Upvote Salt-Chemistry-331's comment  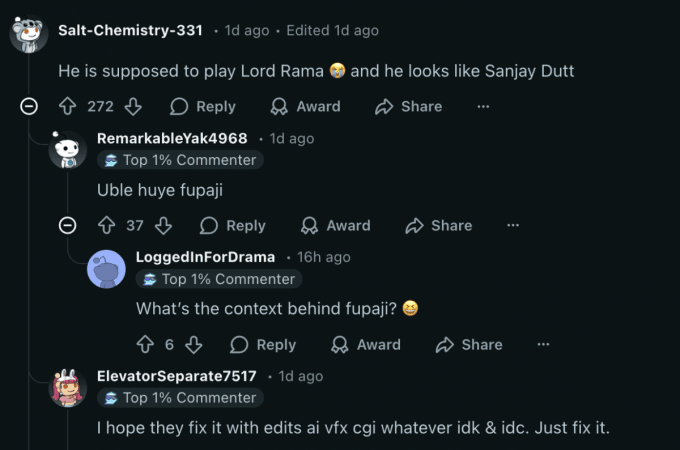click(x=69, y=106)
